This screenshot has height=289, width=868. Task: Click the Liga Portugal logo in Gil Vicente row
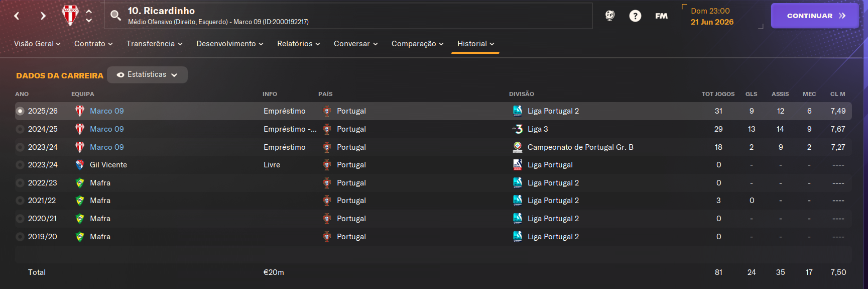pos(518,165)
